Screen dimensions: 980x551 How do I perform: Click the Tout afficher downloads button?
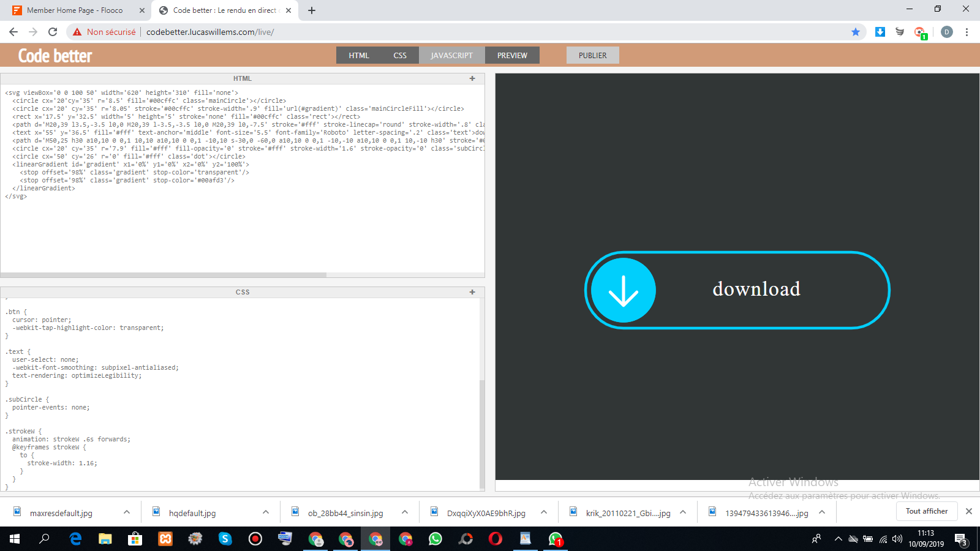[x=926, y=511]
